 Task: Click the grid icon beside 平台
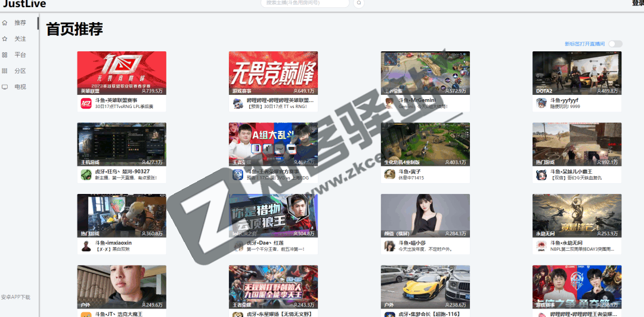click(x=5, y=55)
